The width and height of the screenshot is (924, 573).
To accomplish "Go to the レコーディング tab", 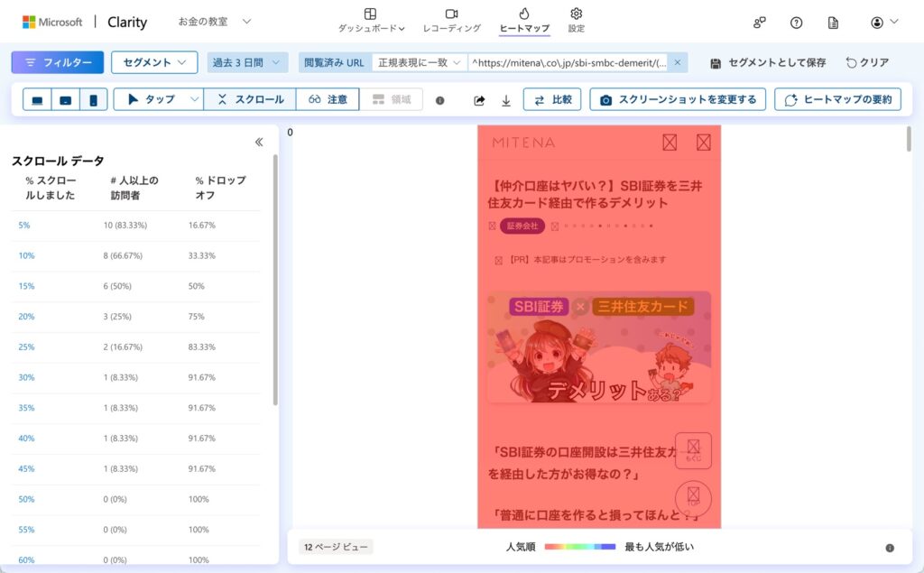I will pos(451,20).
